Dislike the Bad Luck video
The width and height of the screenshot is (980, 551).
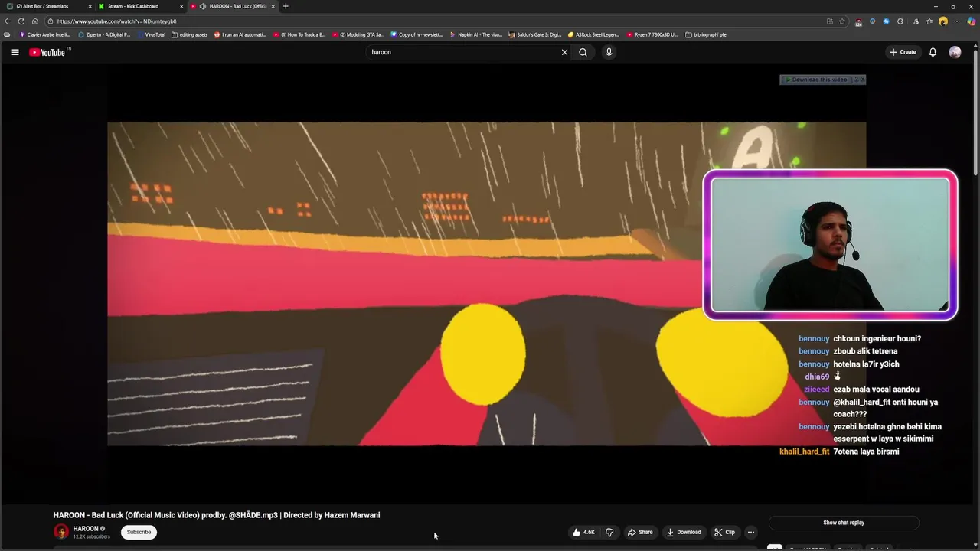coord(609,532)
